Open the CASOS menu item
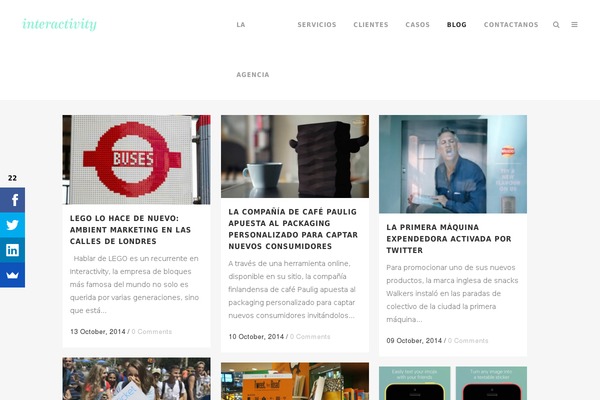Viewport: 600px width, 400px height. pos(417,24)
